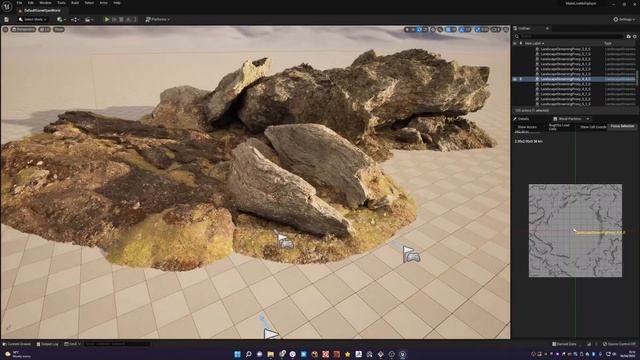Close the World Partition tab
Screen dimensions: 640x360
click(588, 119)
